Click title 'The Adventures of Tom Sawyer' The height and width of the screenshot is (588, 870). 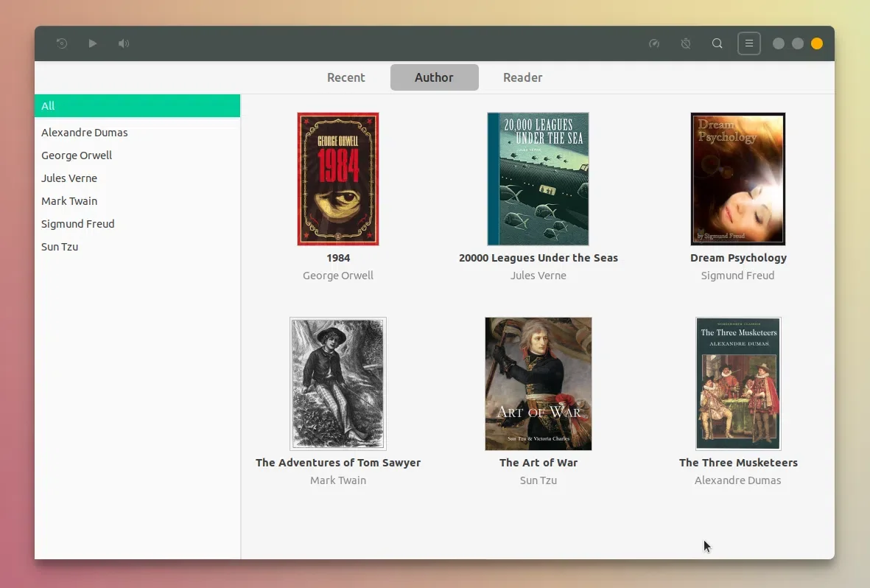tap(338, 463)
